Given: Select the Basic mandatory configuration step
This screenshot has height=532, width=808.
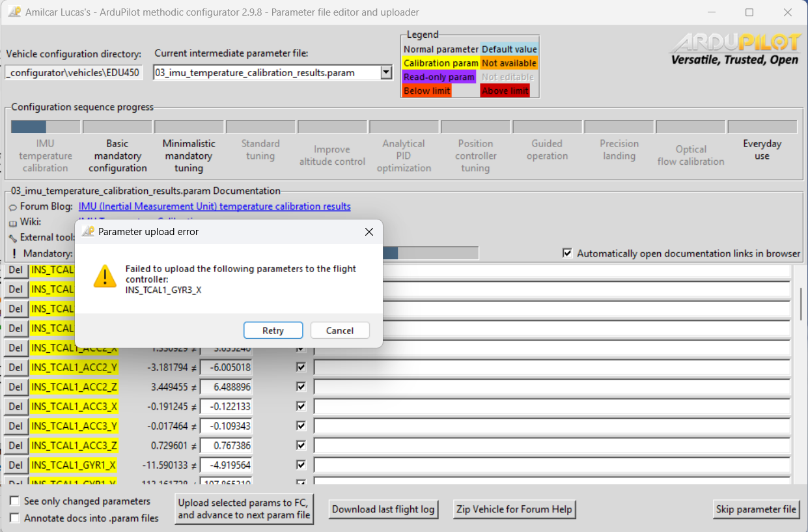Looking at the screenshot, I should click(x=118, y=156).
